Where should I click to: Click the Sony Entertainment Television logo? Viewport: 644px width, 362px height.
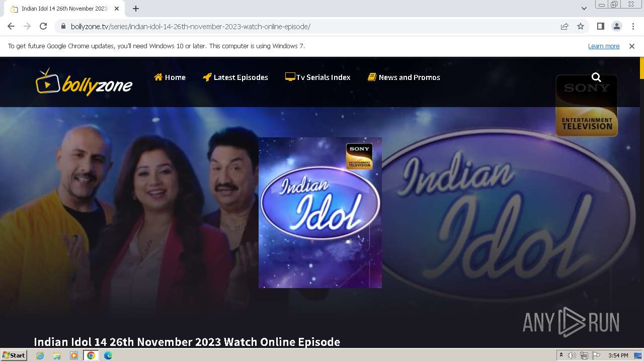587,106
